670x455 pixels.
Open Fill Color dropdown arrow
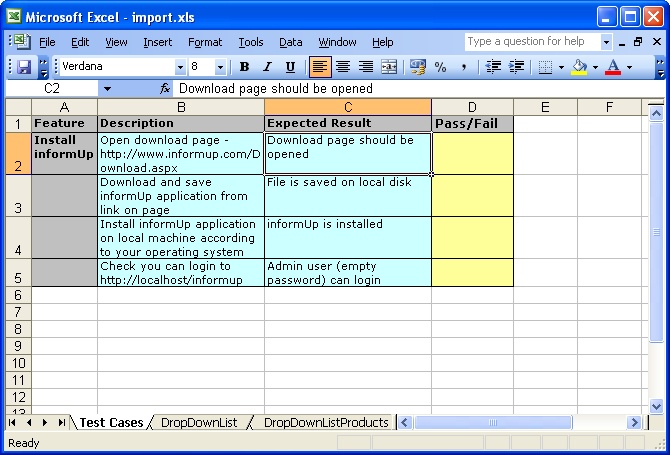coord(595,68)
